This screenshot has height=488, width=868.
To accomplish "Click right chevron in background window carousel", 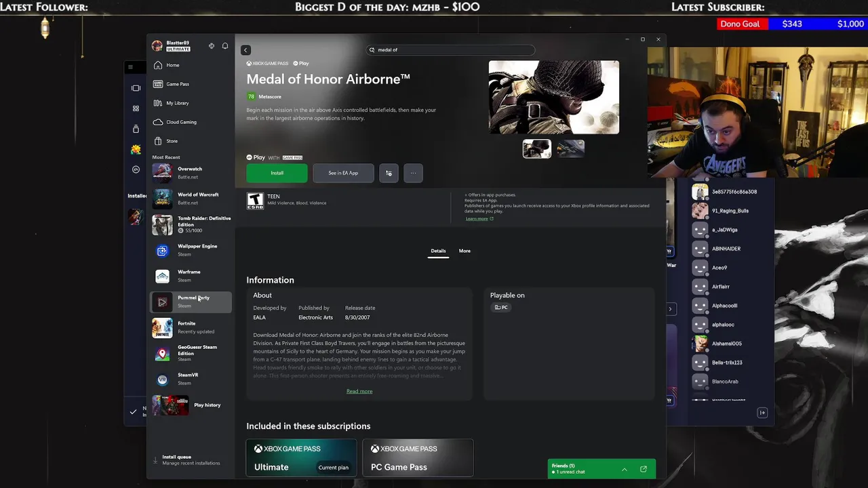I will (x=670, y=309).
